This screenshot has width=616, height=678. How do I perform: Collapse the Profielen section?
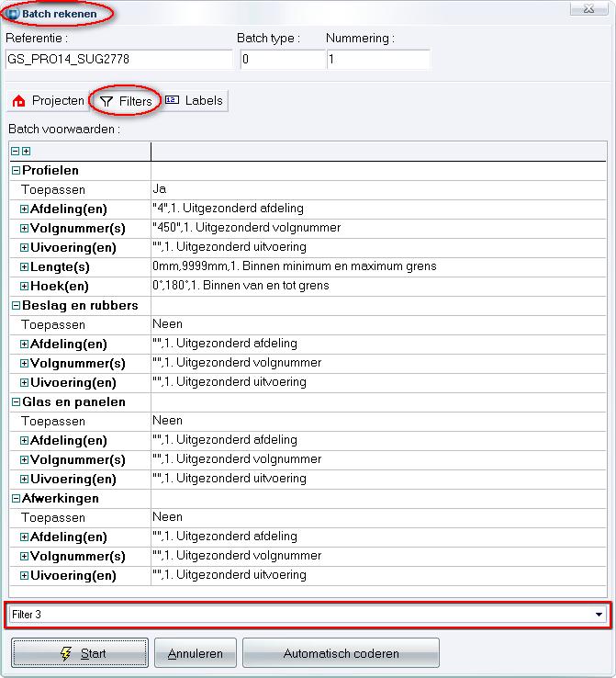[16, 170]
